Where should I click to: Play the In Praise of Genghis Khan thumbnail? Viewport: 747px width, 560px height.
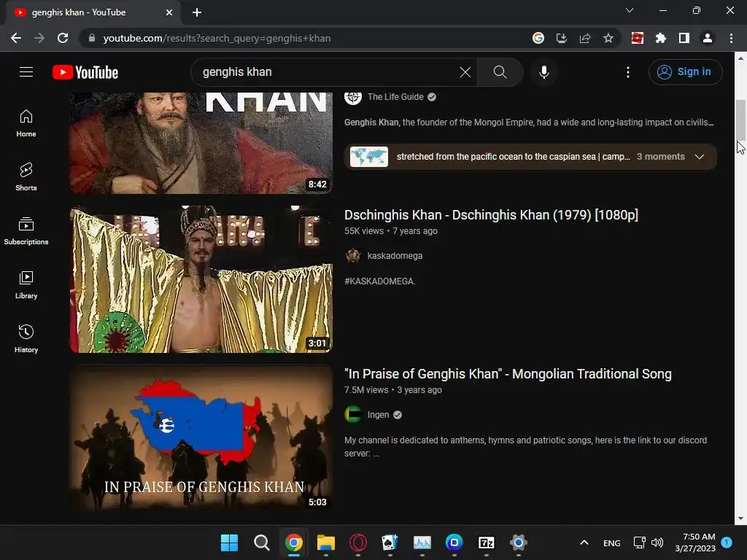click(x=201, y=438)
